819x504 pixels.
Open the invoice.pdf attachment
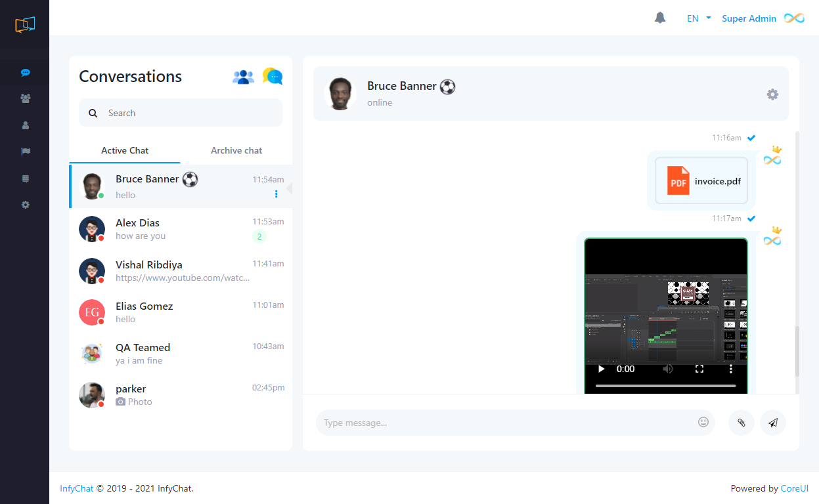pyautogui.click(x=701, y=181)
